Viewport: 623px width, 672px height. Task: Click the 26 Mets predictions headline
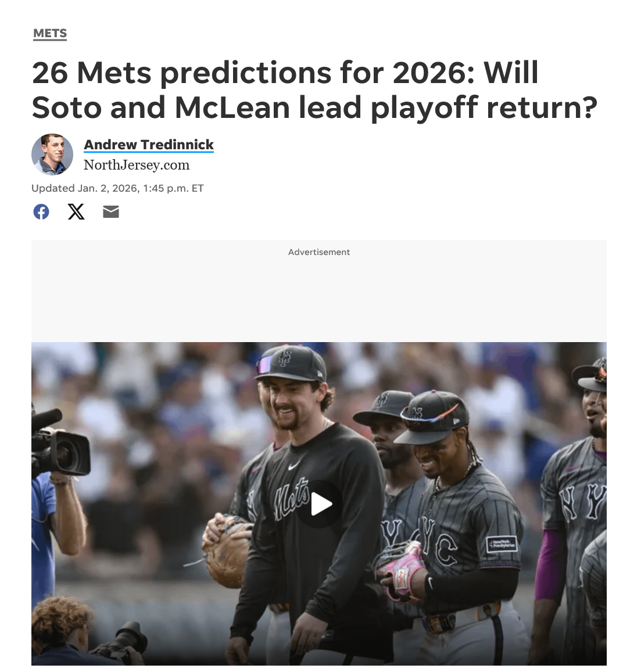coord(314,90)
